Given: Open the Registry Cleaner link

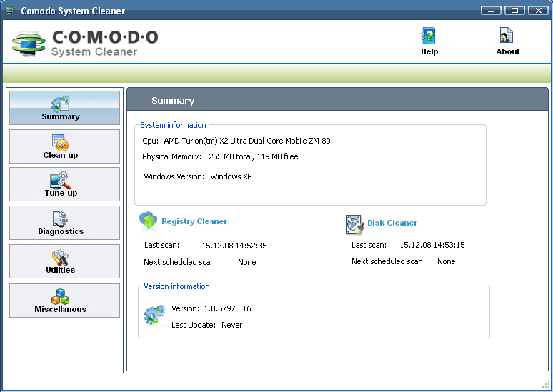Looking at the screenshot, I should pos(194,221).
